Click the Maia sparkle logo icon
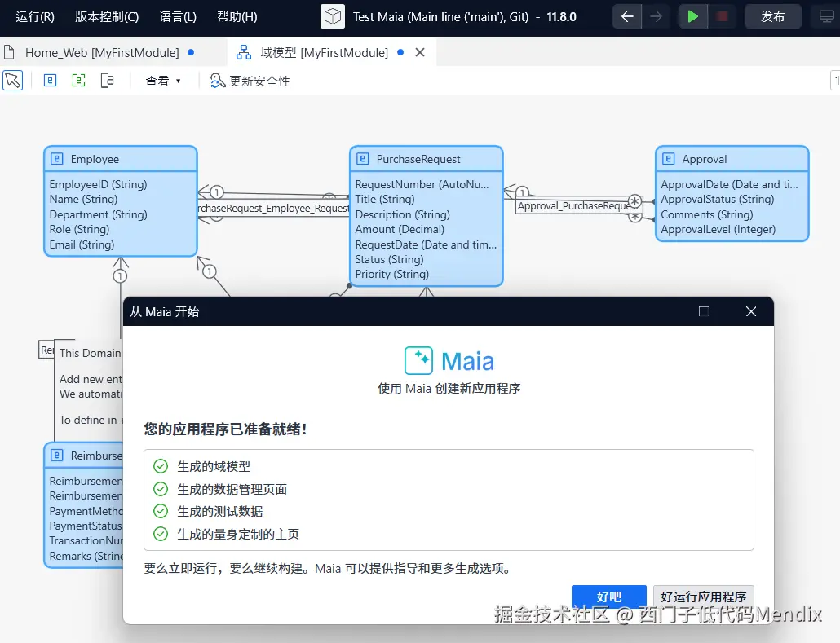Screen dimensions: 840x643 [x=418, y=360]
